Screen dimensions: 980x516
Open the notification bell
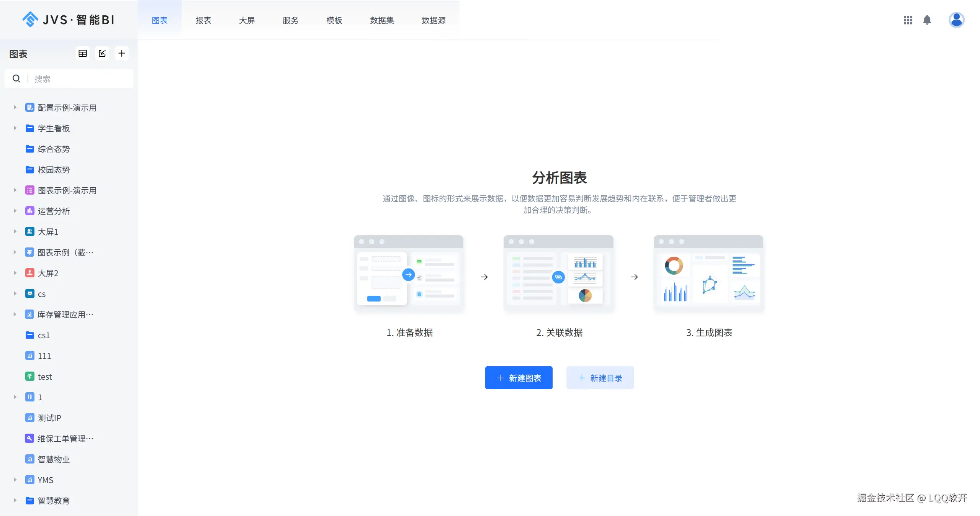[x=927, y=20]
